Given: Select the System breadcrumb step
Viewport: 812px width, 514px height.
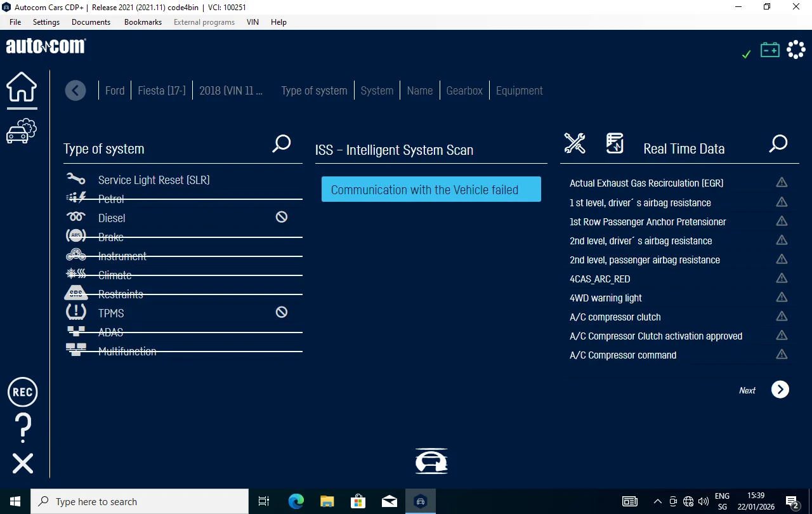Looking at the screenshot, I should (377, 91).
